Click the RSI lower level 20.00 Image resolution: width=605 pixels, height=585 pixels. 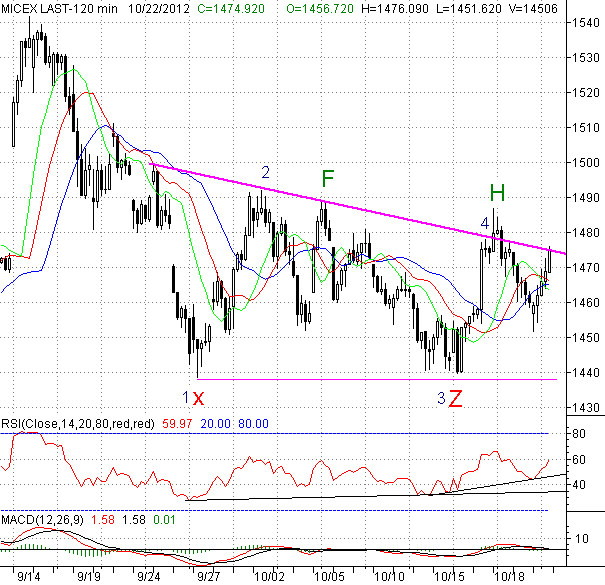215,424
